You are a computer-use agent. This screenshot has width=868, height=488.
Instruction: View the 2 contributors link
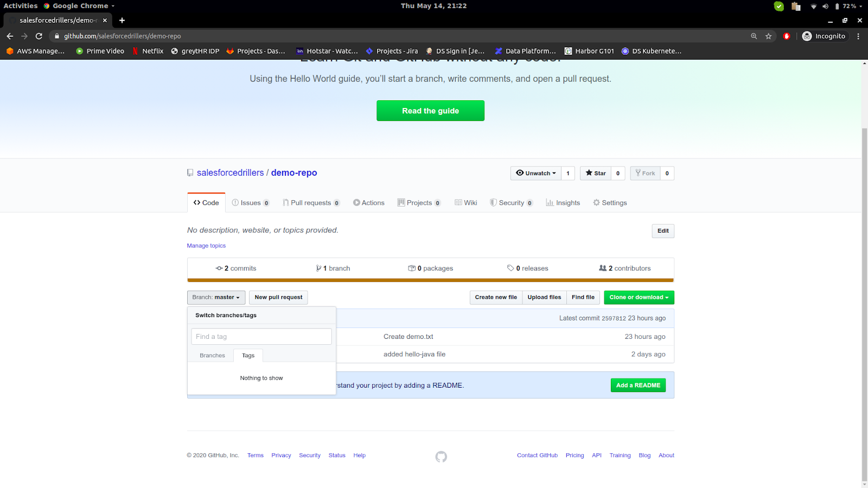[x=625, y=268]
